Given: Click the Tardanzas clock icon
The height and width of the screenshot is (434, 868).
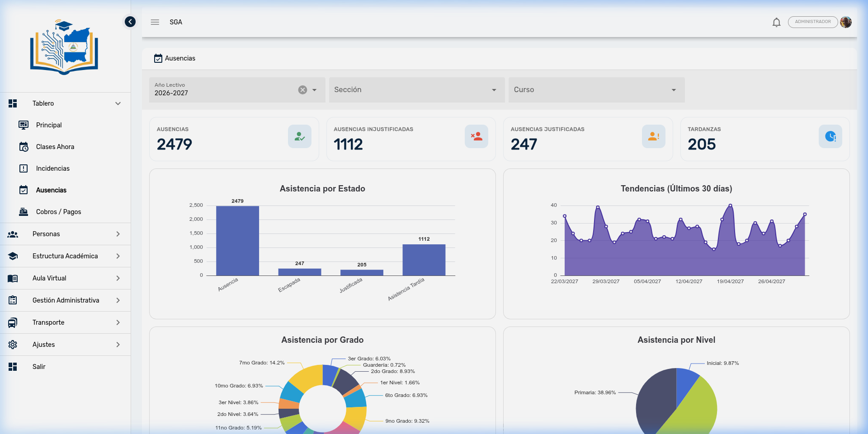Looking at the screenshot, I should pos(830,136).
